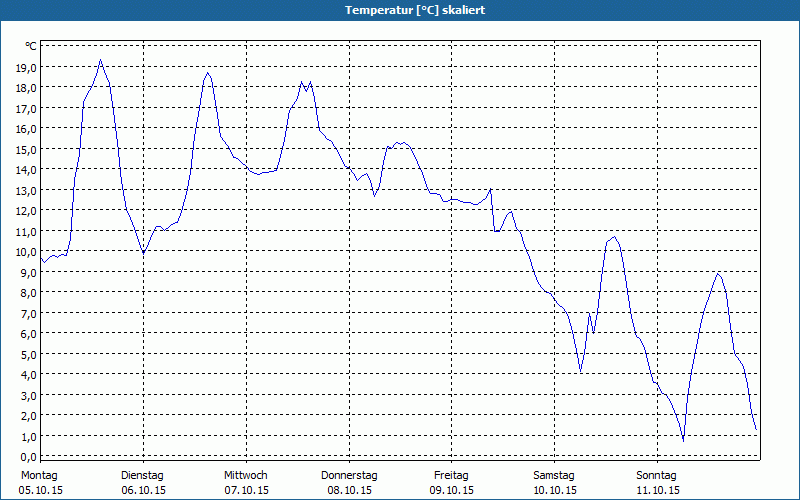Select the 16,0 y-axis label
800x500 pixels.
point(27,129)
